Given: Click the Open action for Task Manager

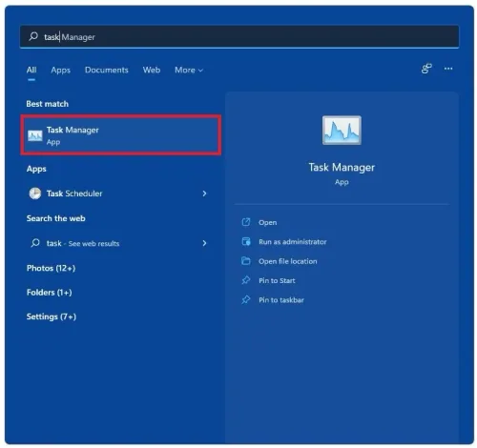Looking at the screenshot, I should tap(267, 222).
